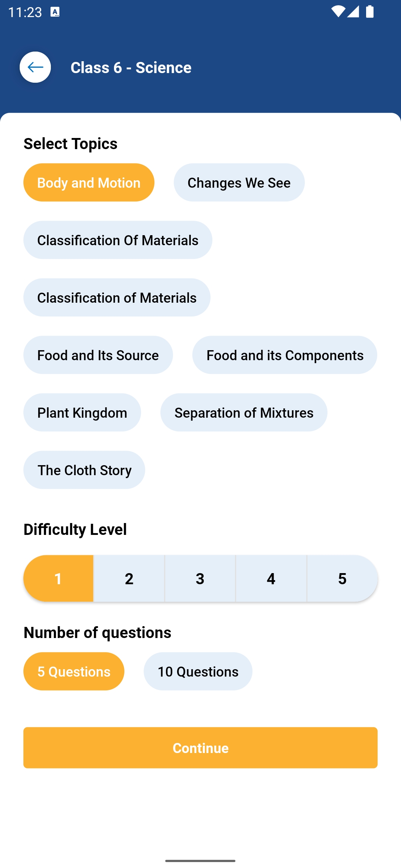This screenshot has width=401, height=868.
Task: Set difficulty level to 2
Action: pyautogui.click(x=129, y=578)
